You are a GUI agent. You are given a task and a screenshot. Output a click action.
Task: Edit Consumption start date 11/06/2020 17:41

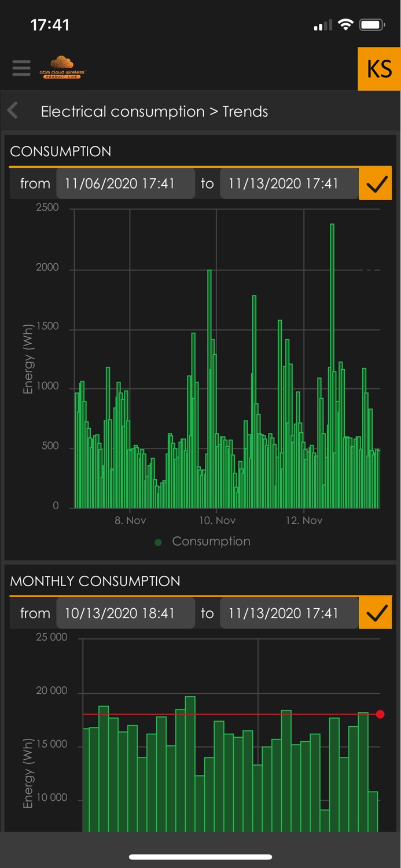pos(126,184)
